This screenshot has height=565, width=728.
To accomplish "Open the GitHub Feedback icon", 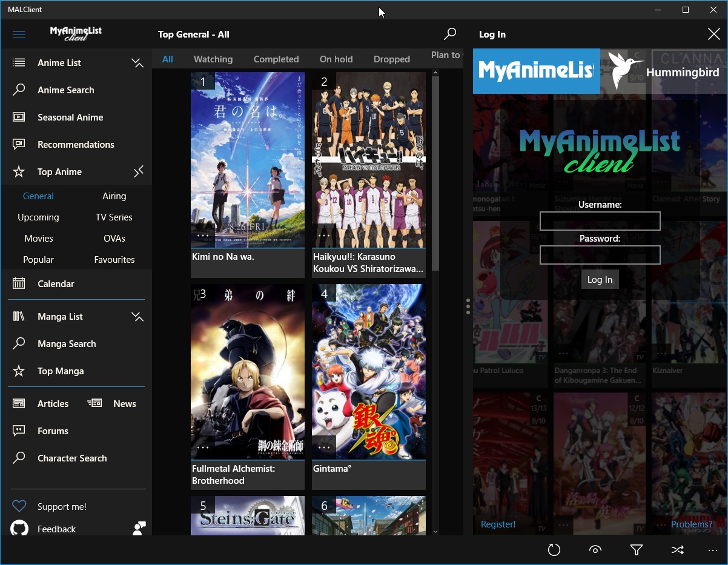I will pyautogui.click(x=19, y=529).
